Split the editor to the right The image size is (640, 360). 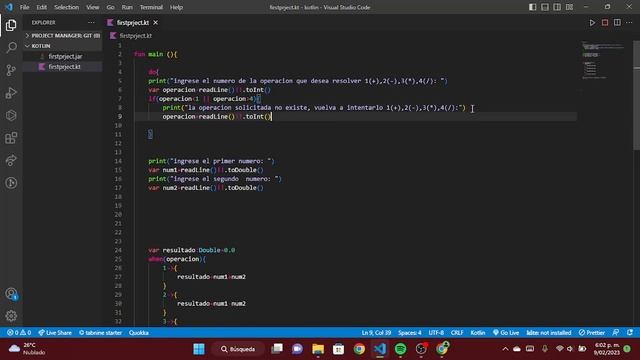pyautogui.click(x=617, y=23)
